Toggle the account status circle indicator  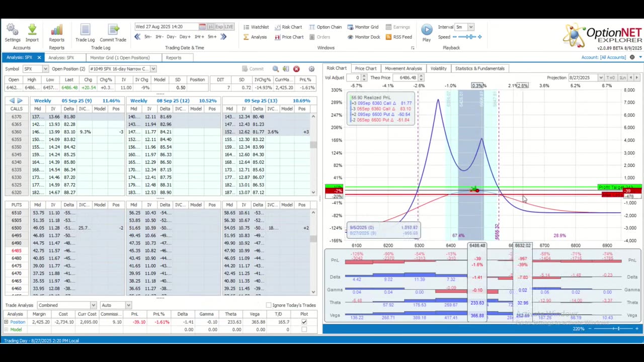(x=632, y=57)
